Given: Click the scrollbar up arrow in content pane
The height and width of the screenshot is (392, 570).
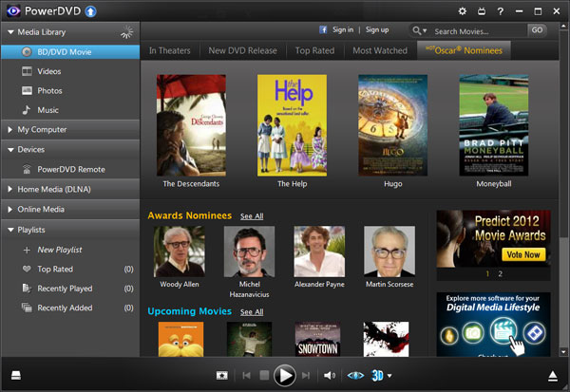Looking at the screenshot, I should (x=563, y=27).
